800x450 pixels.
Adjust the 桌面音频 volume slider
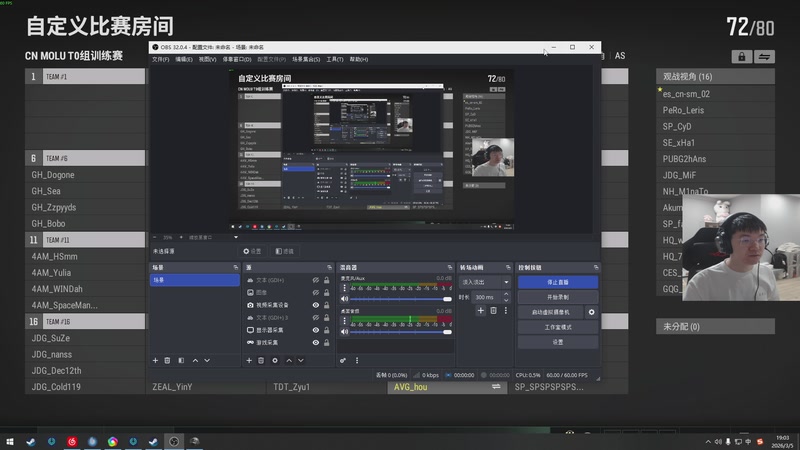pos(400,331)
